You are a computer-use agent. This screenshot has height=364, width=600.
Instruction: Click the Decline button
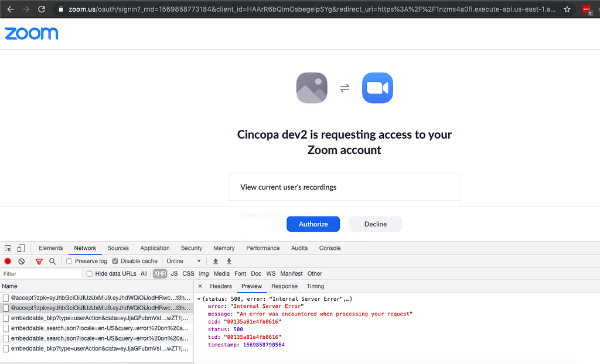pyautogui.click(x=375, y=224)
